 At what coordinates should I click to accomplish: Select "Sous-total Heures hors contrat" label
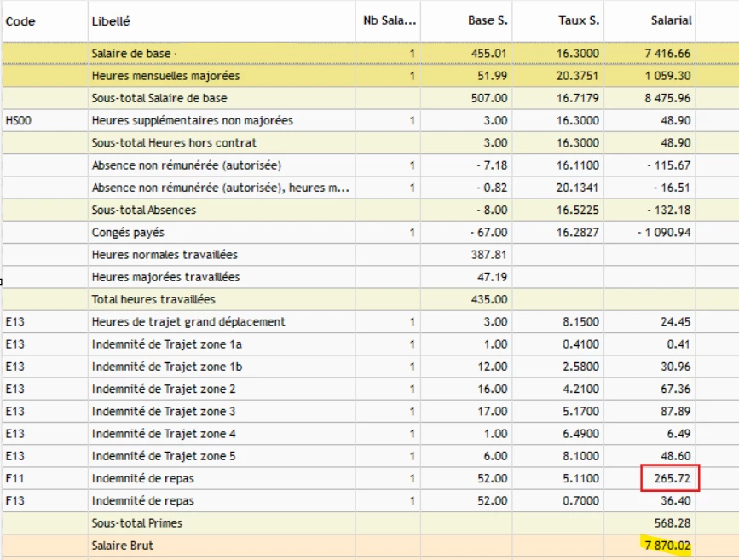point(175,143)
